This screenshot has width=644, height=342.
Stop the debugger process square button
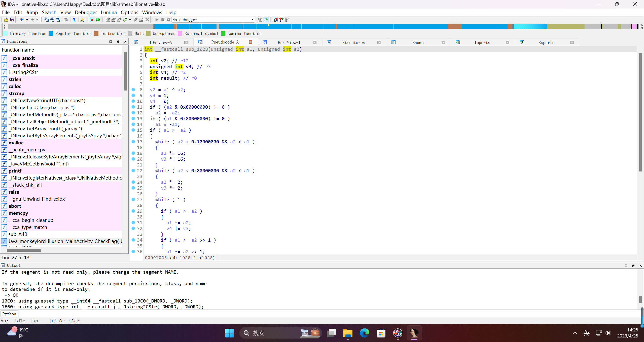tap(168, 20)
